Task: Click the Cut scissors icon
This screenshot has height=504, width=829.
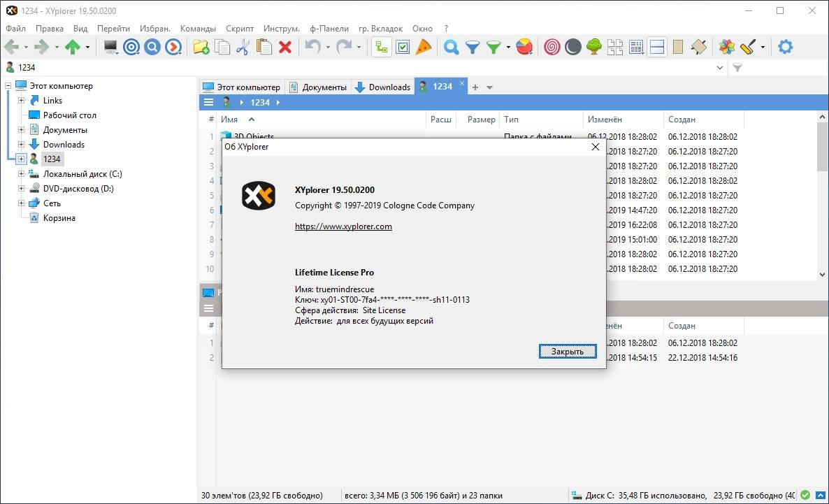Action: [243, 47]
